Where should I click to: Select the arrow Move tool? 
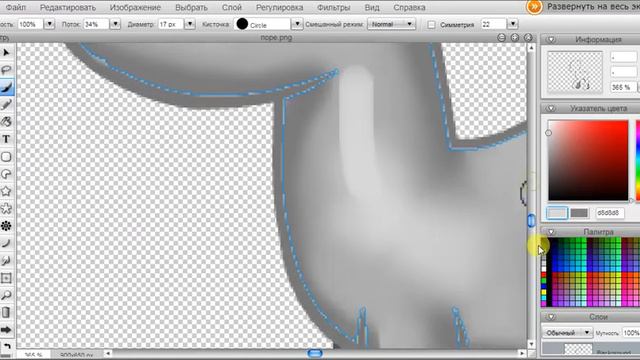click(x=6, y=53)
